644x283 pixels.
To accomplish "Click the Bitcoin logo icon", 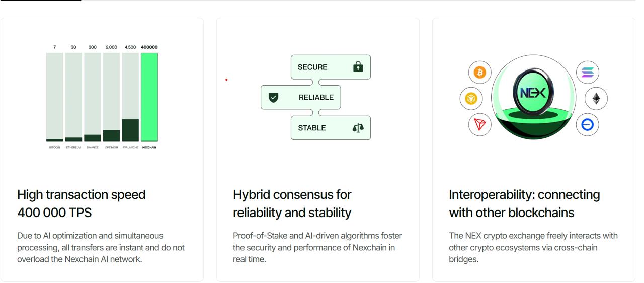I will tap(479, 73).
